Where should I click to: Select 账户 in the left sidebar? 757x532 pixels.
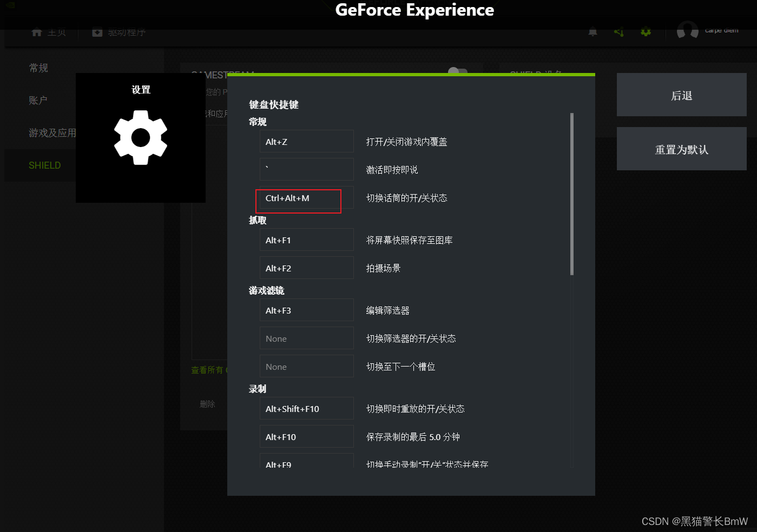(x=38, y=99)
